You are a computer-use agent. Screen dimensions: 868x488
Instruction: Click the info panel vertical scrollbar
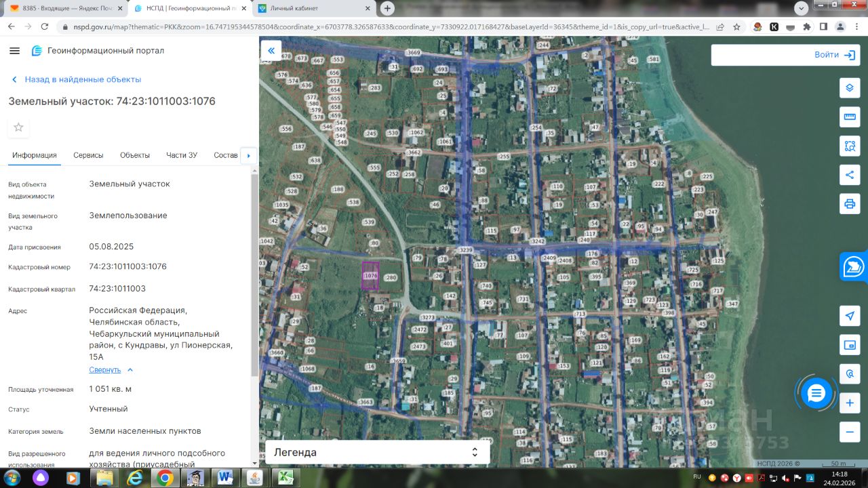tap(255, 271)
